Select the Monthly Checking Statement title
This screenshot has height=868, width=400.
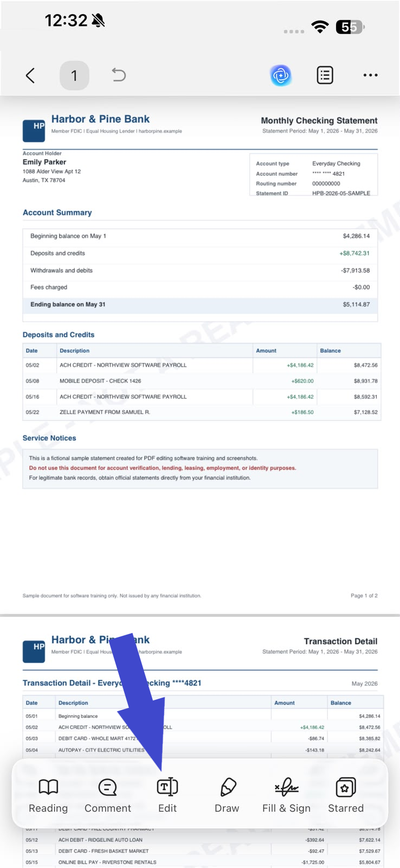319,120
